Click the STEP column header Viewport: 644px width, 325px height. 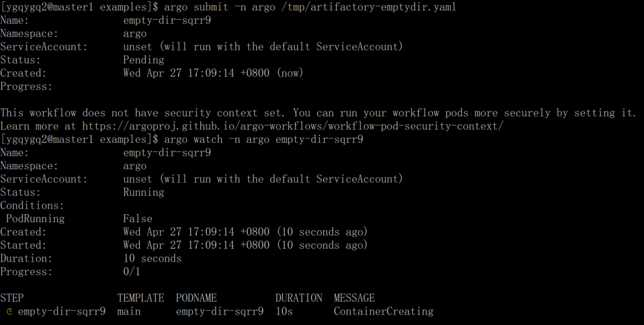pos(12,298)
